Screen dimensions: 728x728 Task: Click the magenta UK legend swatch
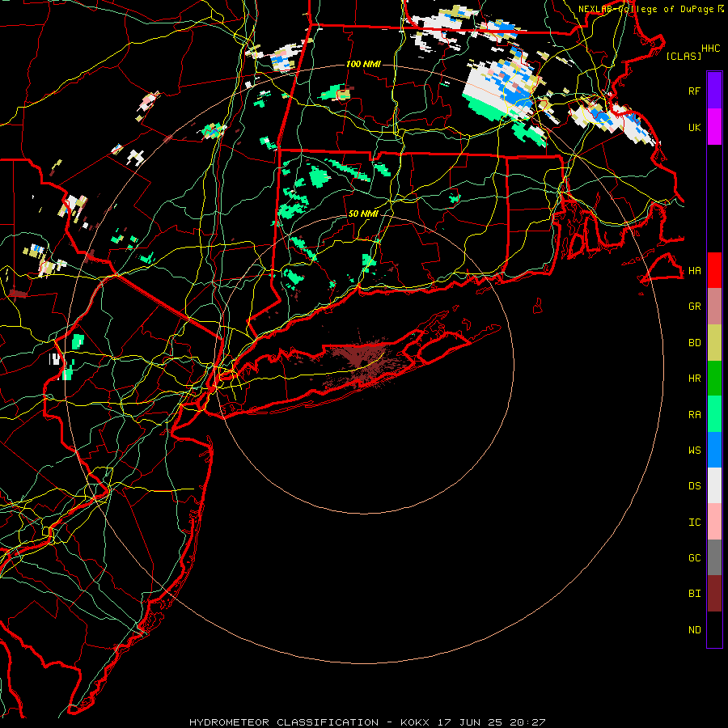[714, 127]
